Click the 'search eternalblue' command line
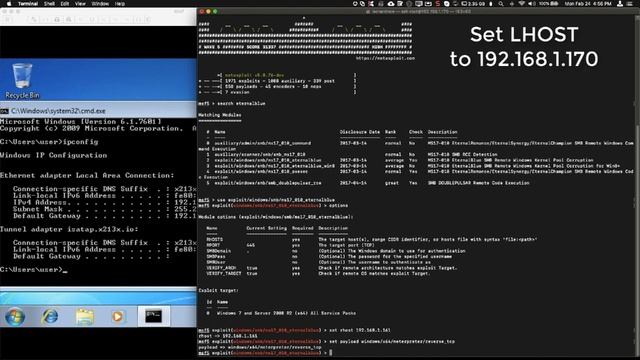This screenshot has width=640, height=360. [x=232, y=104]
